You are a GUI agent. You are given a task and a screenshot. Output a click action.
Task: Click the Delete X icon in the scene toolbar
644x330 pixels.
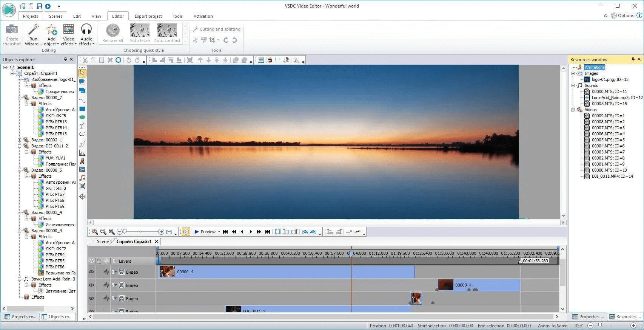click(x=110, y=60)
